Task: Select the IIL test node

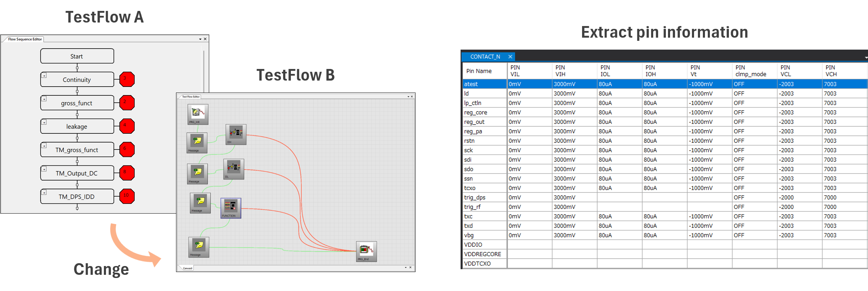Action: pos(233,168)
